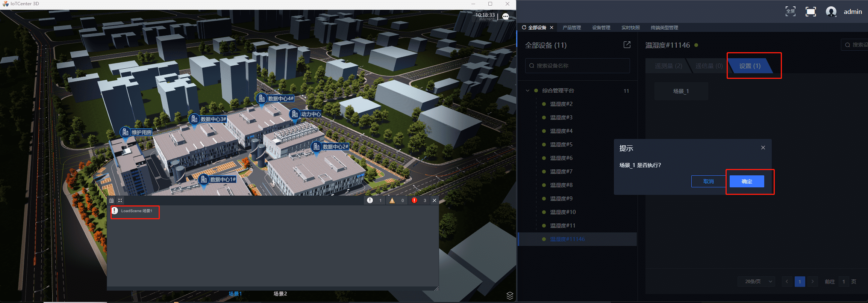The image size is (868, 303).
Task: Focus the search field beside 温湿度#11146 header
Action: pyautogui.click(x=854, y=45)
